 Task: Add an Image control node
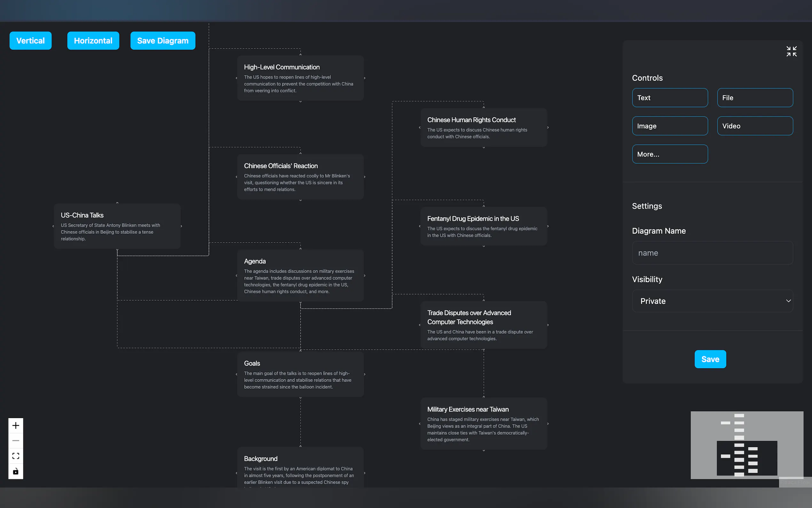670,126
